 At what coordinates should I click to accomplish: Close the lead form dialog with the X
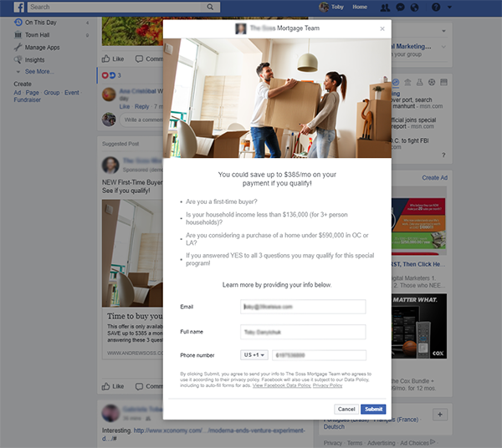pos(382,28)
